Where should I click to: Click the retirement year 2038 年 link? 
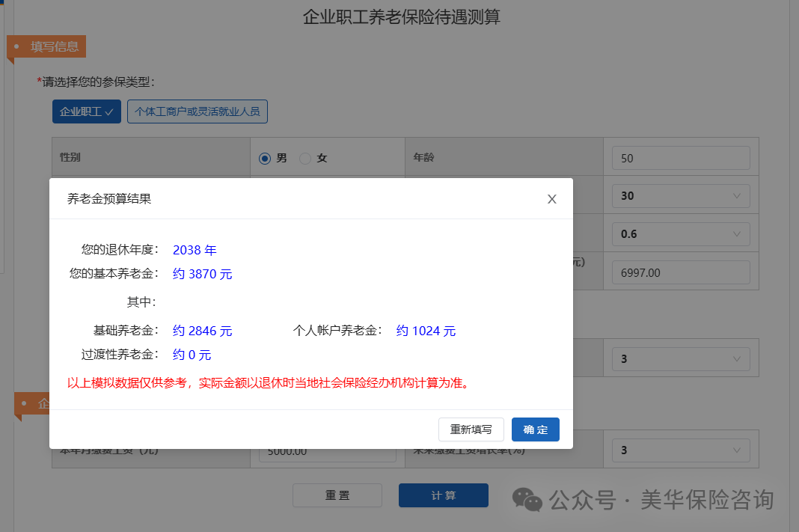pos(195,250)
